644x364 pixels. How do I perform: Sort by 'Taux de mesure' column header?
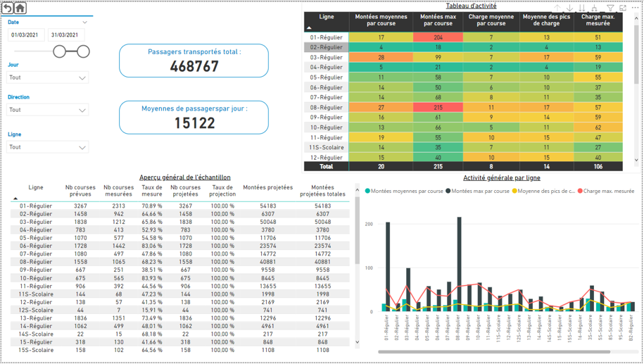pos(151,191)
